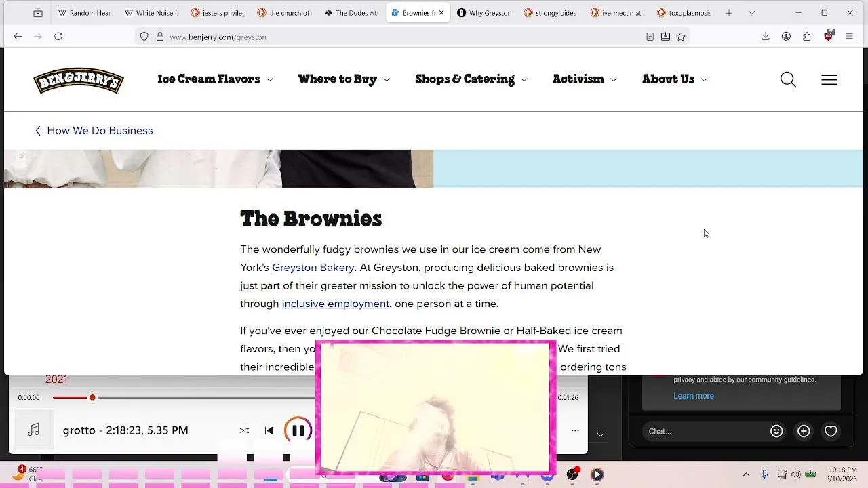The width and height of the screenshot is (868, 488).
Task: Save page to Pocket icon
Action: [x=665, y=37]
